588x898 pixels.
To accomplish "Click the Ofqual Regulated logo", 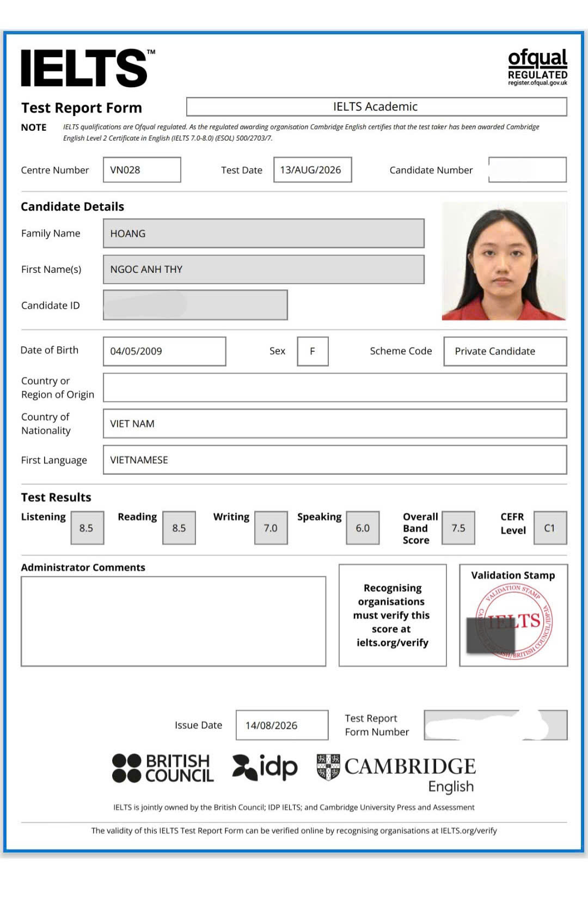I will tap(537, 67).
